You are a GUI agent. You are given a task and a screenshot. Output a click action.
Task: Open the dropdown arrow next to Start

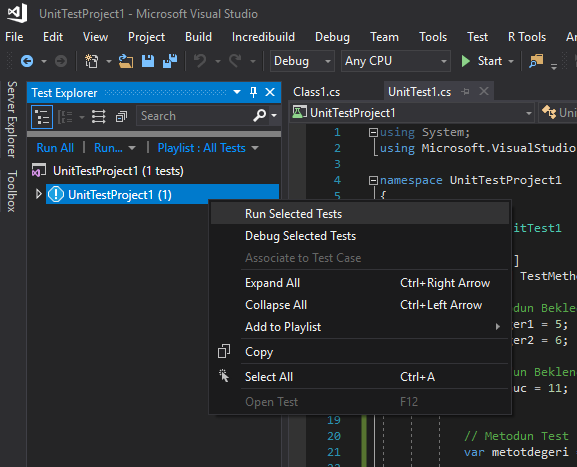tap(511, 61)
